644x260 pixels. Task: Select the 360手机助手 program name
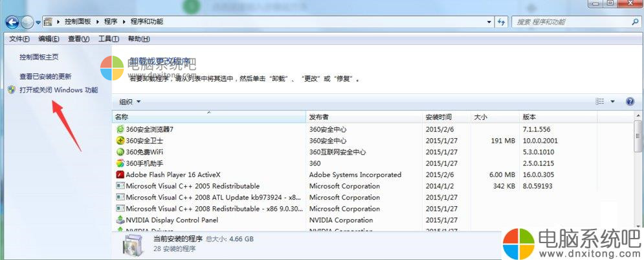tap(144, 163)
